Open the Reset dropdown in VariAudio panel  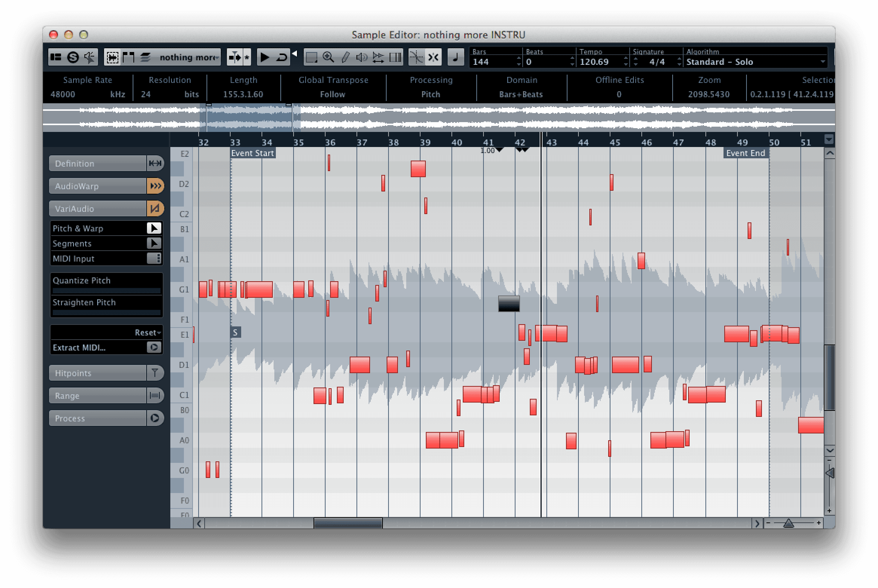tap(147, 332)
